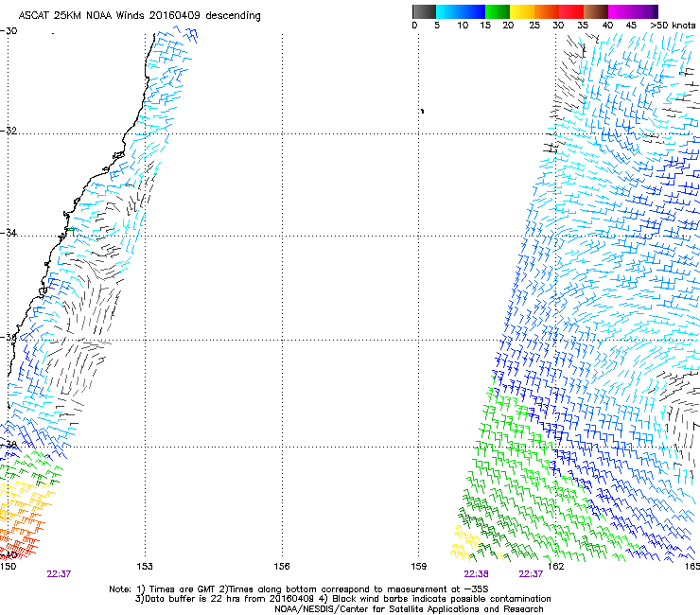The image size is (700, 615).
Task: Click the '-34' latitude axis label
Action: point(9,233)
